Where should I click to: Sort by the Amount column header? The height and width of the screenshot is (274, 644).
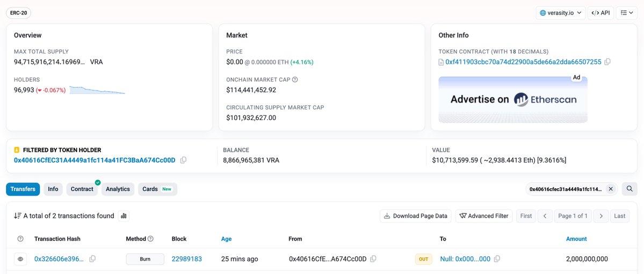[x=576, y=239]
